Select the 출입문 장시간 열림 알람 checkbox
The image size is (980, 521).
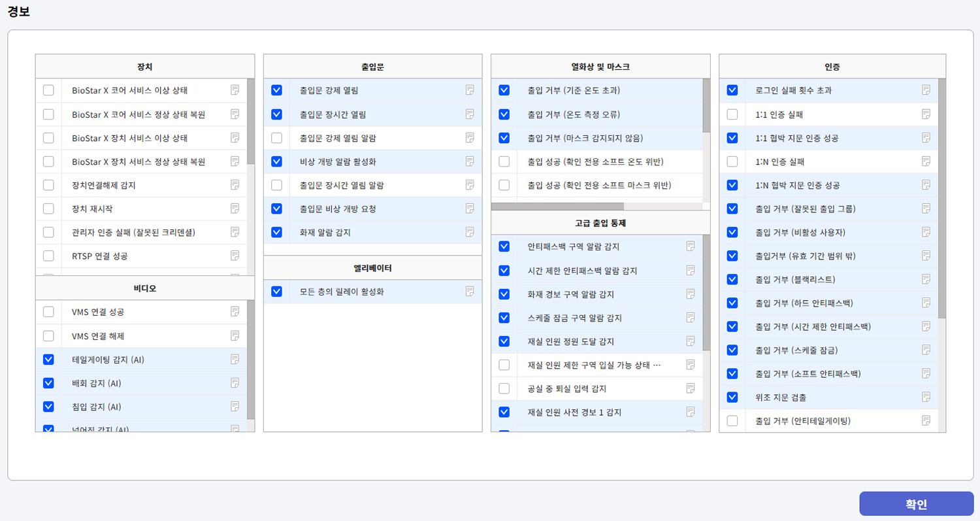(276, 185)
